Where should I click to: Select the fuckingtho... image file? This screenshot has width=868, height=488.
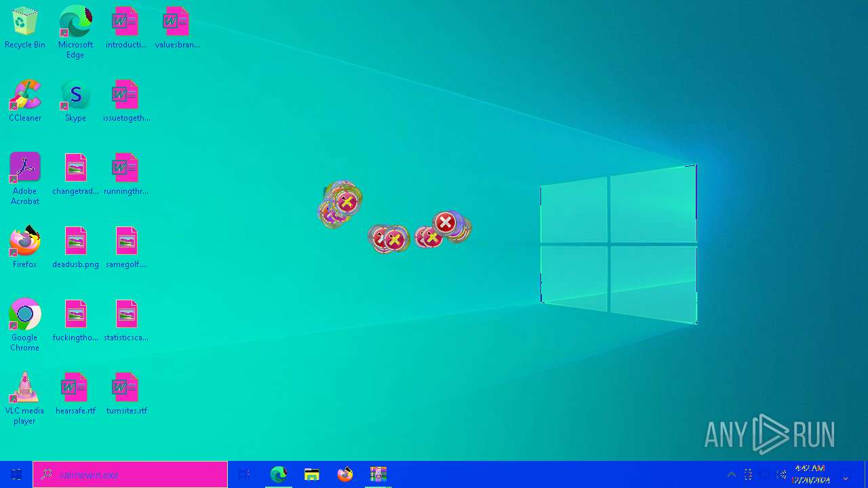[x=75, y=321]
